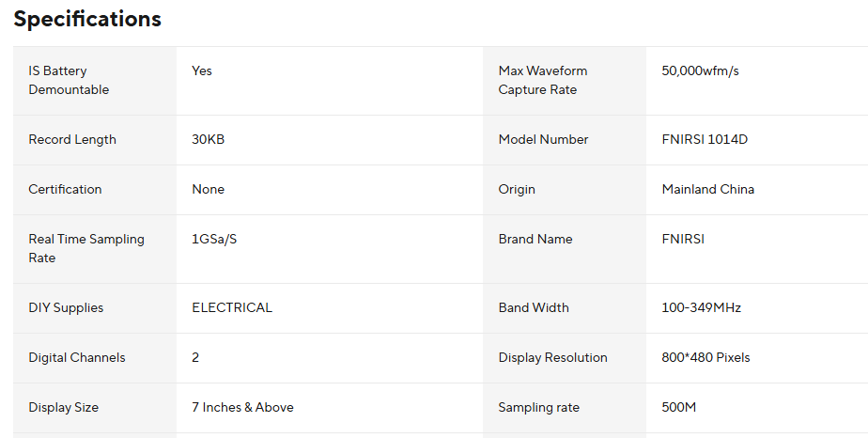This screenshot has width=868, height=438.
Task: Click the Record Length label
Action: pos(72,139)
